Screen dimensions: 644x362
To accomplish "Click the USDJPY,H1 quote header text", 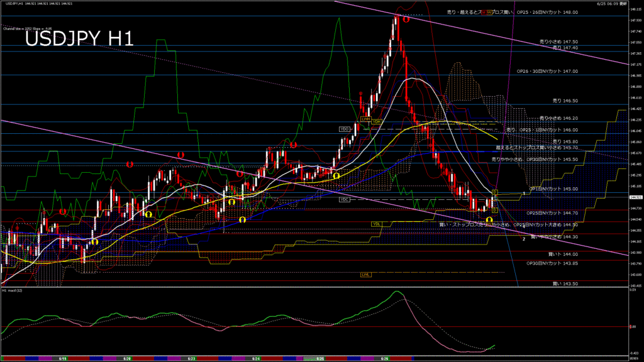I will [x=39, y=3].
